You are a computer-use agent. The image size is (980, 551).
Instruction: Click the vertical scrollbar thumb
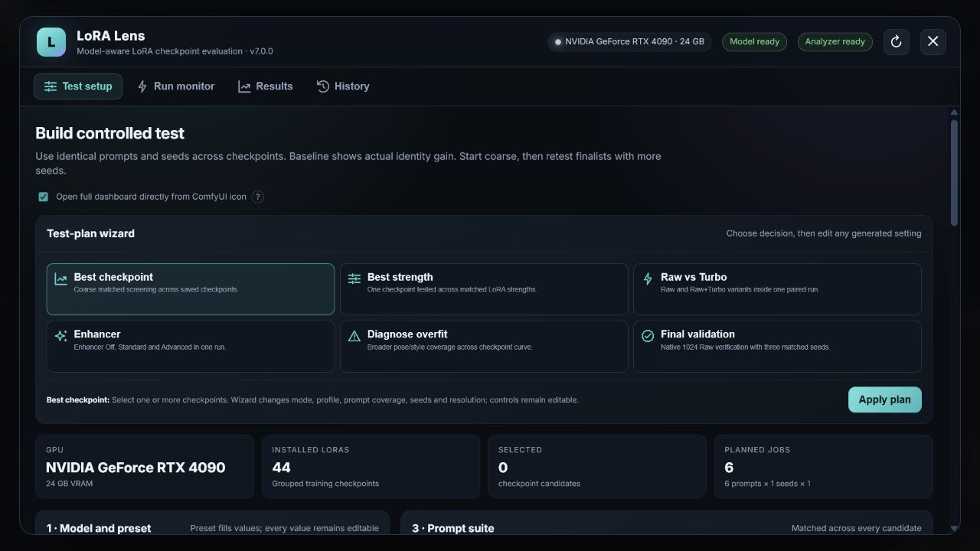point(954,172)
